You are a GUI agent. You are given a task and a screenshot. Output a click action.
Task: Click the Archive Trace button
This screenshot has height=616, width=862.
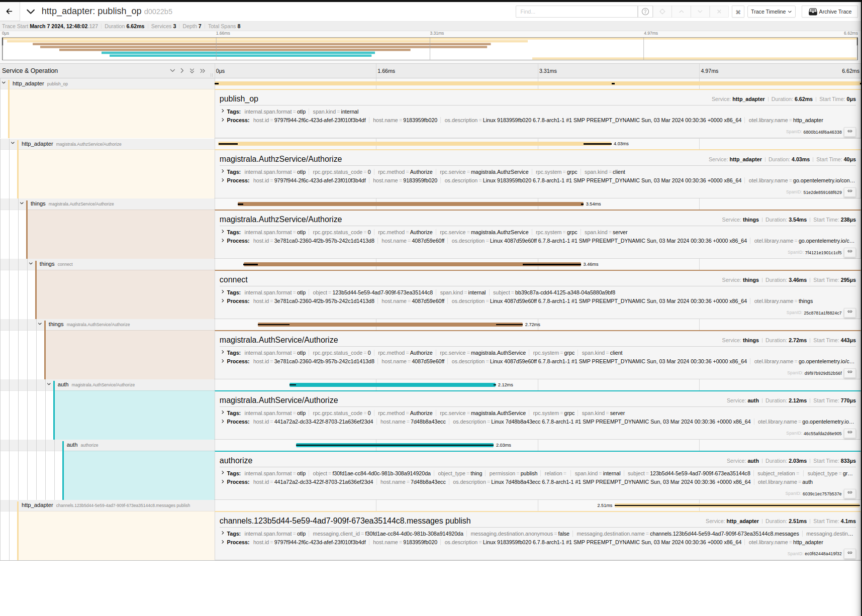click(x=829, y=12)
